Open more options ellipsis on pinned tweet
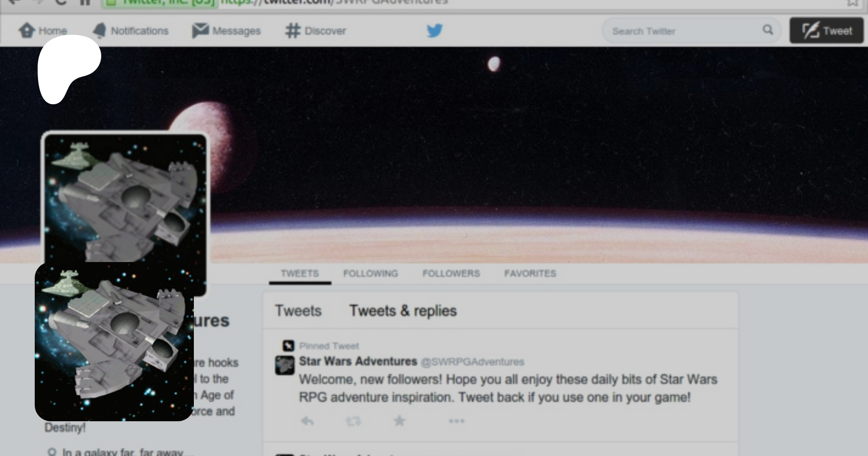Screen dimensions: 868x456 click(x=456, y=421)
